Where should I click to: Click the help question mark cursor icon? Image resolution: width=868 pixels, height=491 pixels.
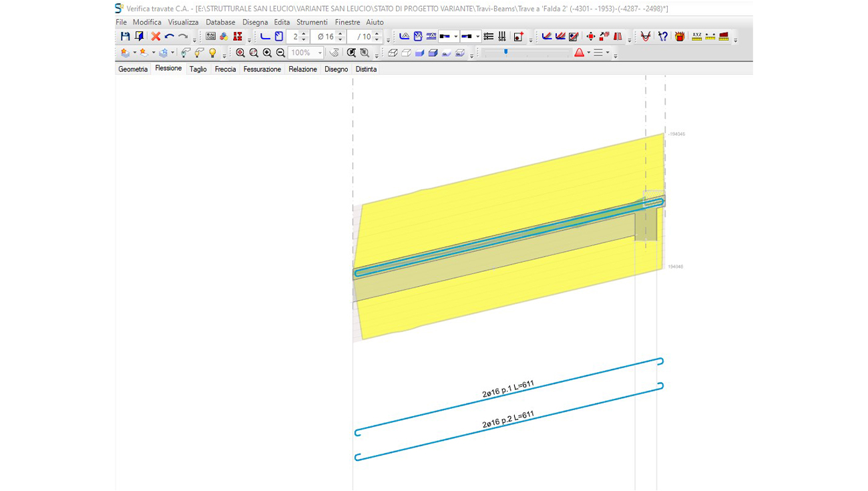(662, 37)
